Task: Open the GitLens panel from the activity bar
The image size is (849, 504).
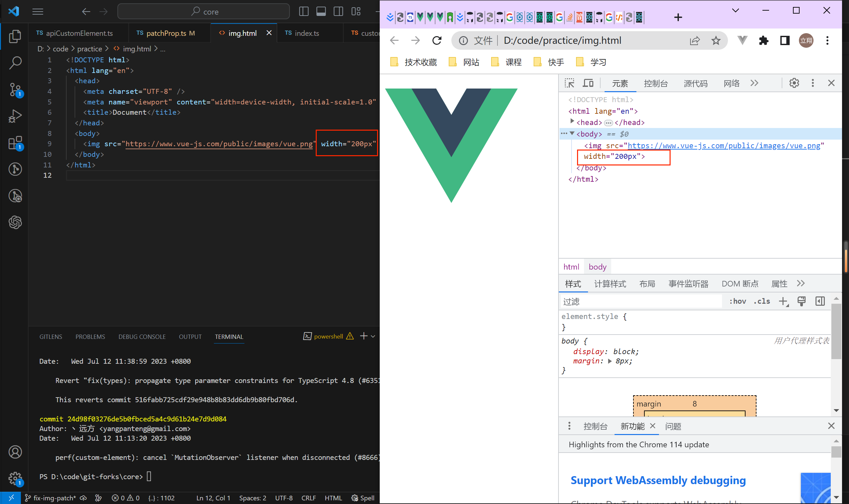Action: (15, 169)
